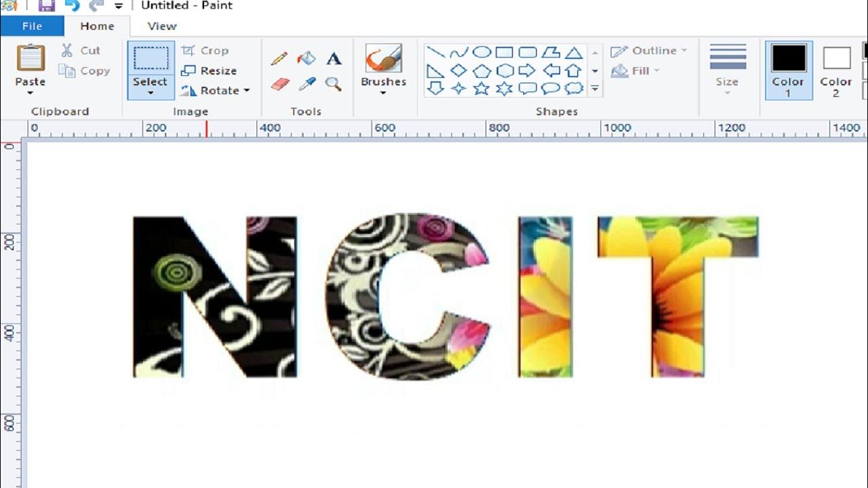Pick the Five-point star shape

pyautogui.click(x=481, y=88)
